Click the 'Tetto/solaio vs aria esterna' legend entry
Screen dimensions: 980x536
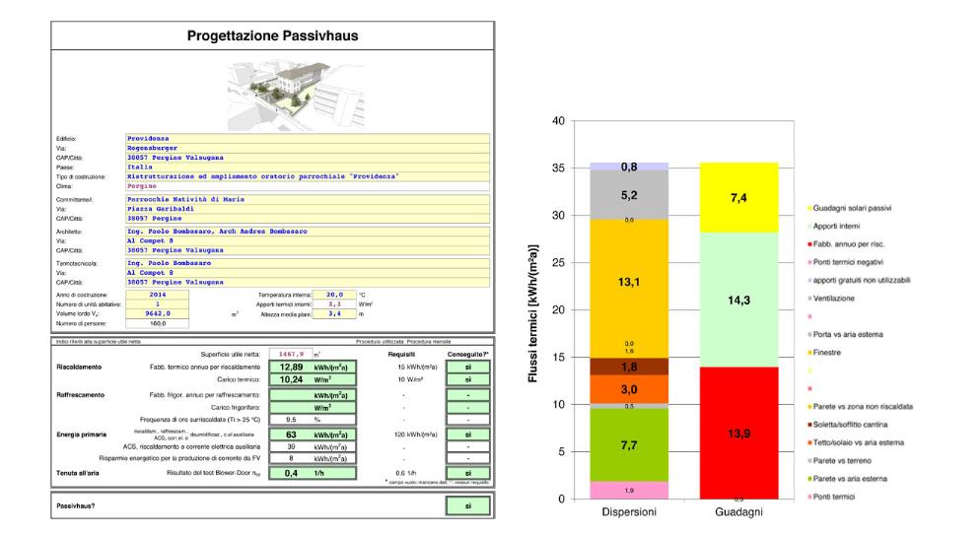click(856, 443)
